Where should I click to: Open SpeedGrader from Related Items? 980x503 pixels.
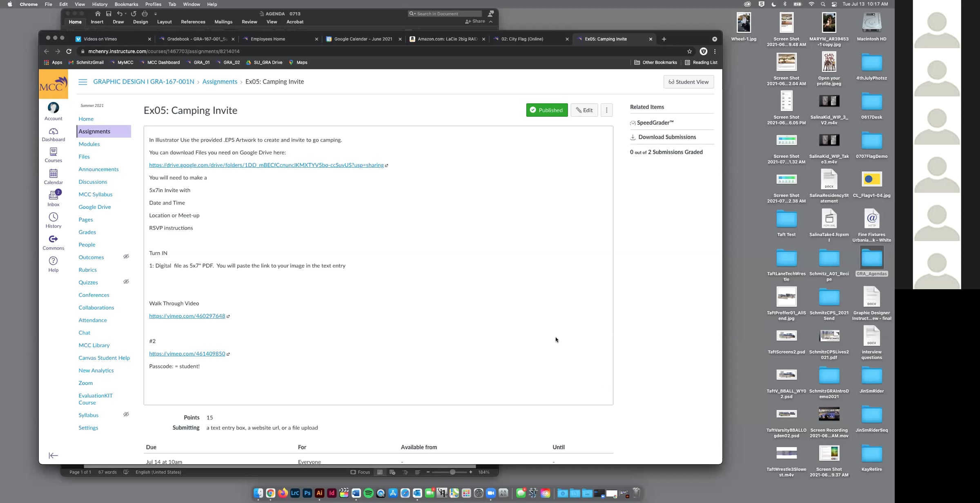(655, 123)
